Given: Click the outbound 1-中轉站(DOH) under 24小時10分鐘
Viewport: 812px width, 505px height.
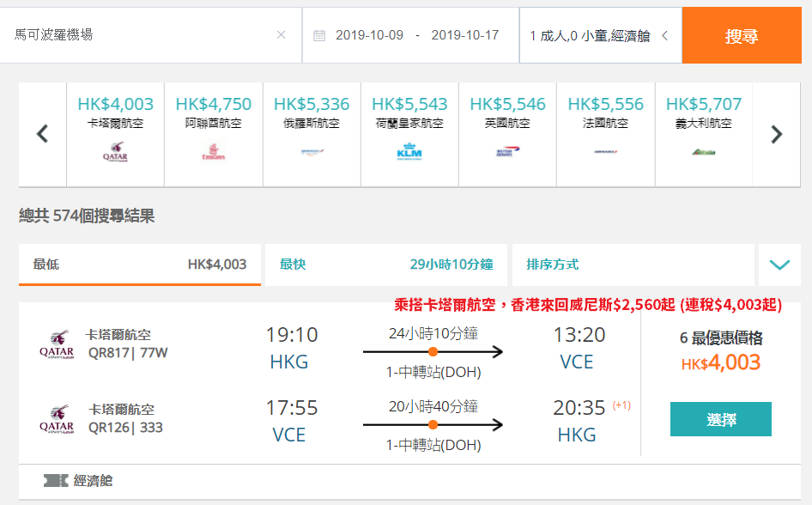Looking at the screenshot, I should (x=433, y=372).
